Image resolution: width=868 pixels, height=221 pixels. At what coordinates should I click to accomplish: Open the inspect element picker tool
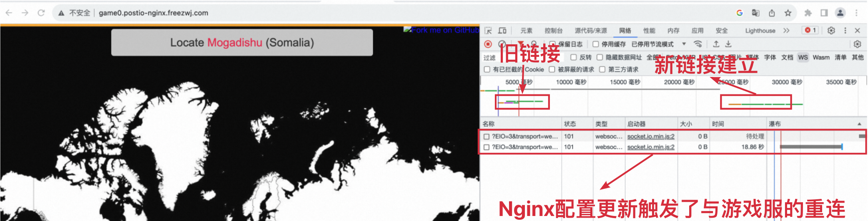pyautogui.click(x=488, y=30)
